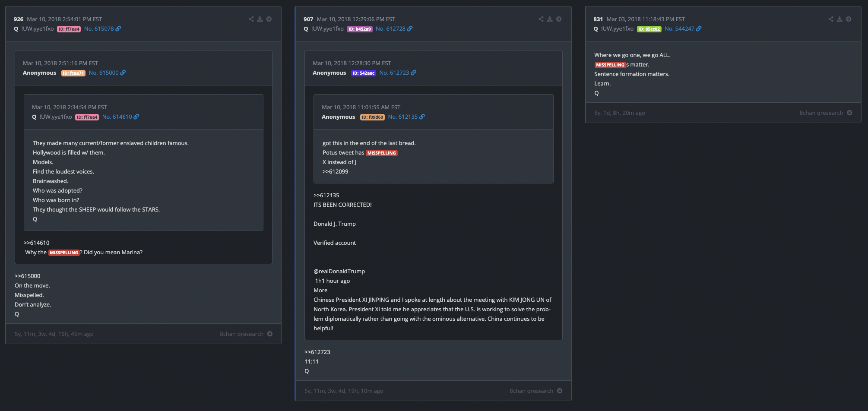The width and height of the screenshot is (868, 411).
Task: Click link icon beside No. 544247
Action: pyautogui.click(x=699, y=28)
